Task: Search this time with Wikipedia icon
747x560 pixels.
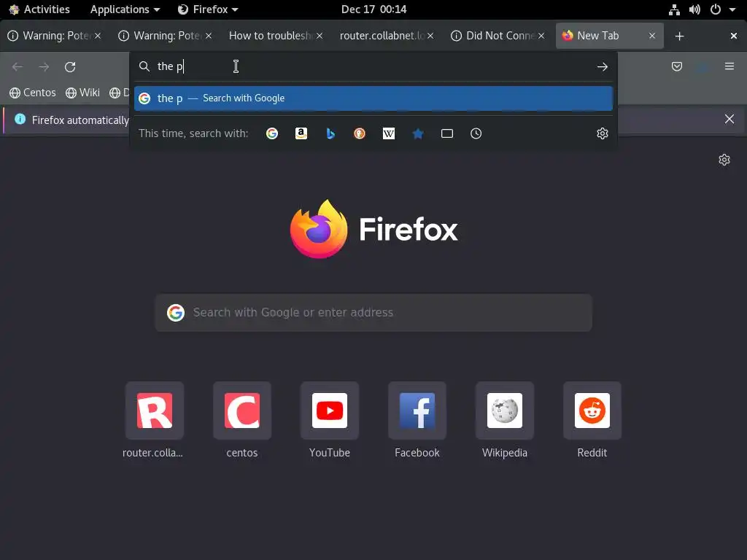Action: click(389, 133)
